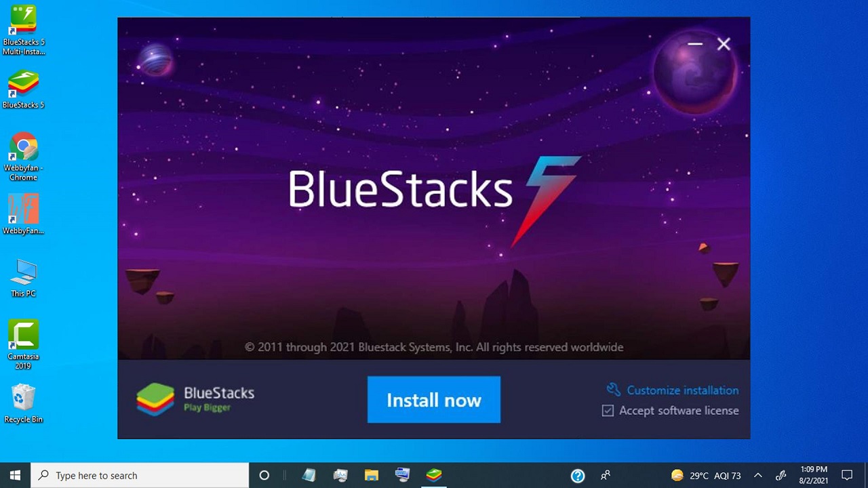The height and width of the screenshot is (488, 868).
Task: Open the second pinned taskbar app icon
Action: 340,475
